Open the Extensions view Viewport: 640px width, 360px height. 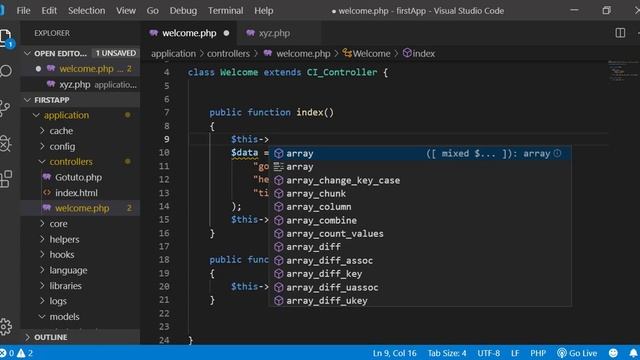tap(6, 179)
